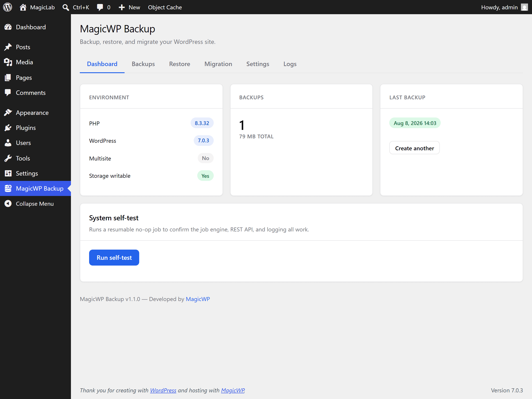Click the New label in admin bar
Image resolution: width=532 pixels, height=399 pixels.
(134, 8)
